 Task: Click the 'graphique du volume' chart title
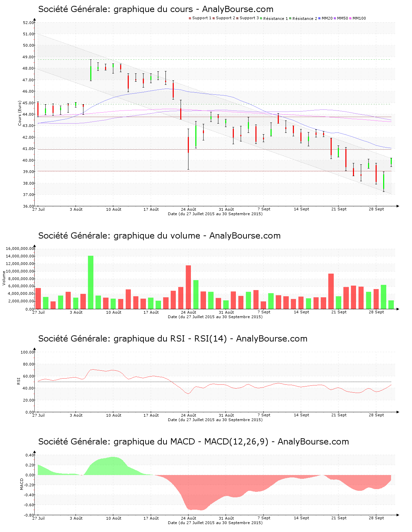(x=159, y=236)
